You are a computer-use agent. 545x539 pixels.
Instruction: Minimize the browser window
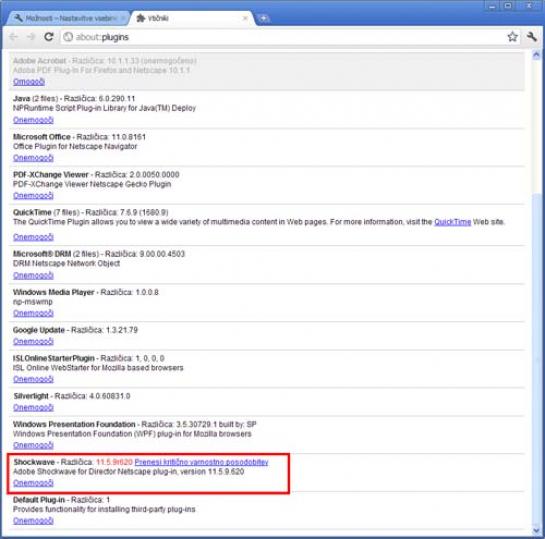coord(493,6)
